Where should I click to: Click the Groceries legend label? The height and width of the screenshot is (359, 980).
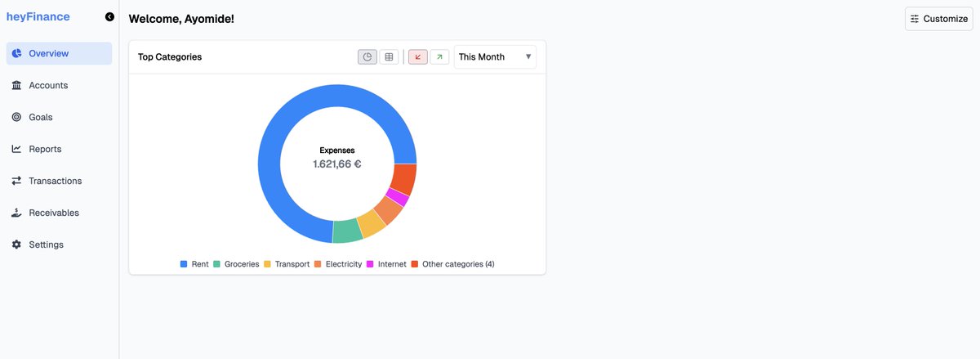(x=242, y=264)
